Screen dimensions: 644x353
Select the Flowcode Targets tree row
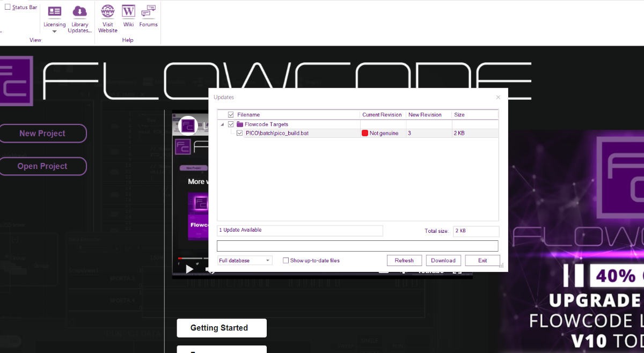tap(358, 124)
